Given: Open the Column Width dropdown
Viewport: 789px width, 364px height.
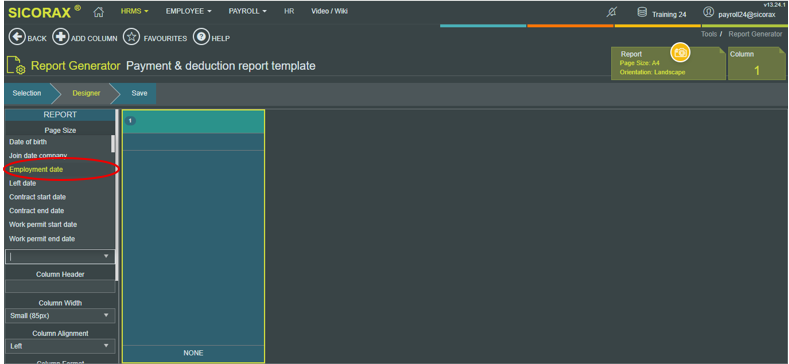Looking at the screenshot, I should coord(60,316).
